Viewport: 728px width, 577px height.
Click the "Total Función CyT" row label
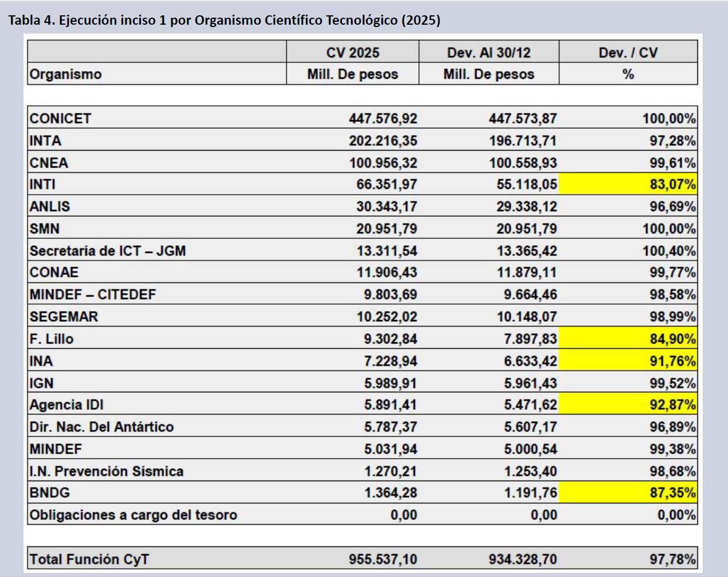pyautogui.click(x=89, y=559)
